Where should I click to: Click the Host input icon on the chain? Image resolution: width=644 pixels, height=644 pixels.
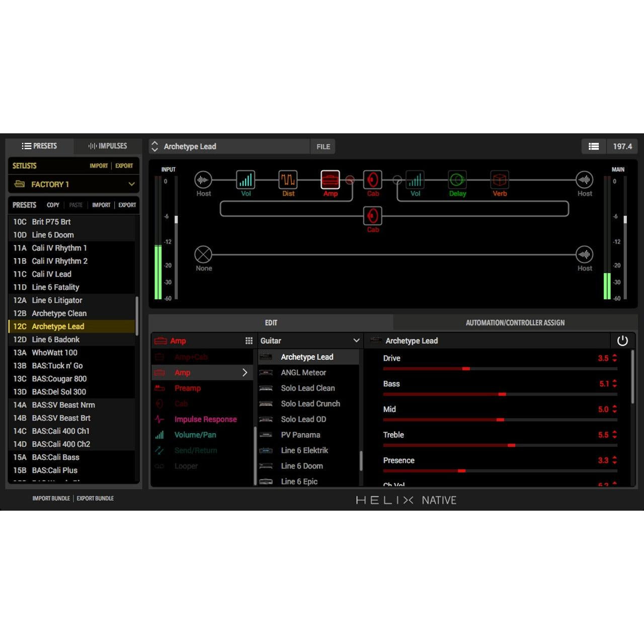point(203,180)
